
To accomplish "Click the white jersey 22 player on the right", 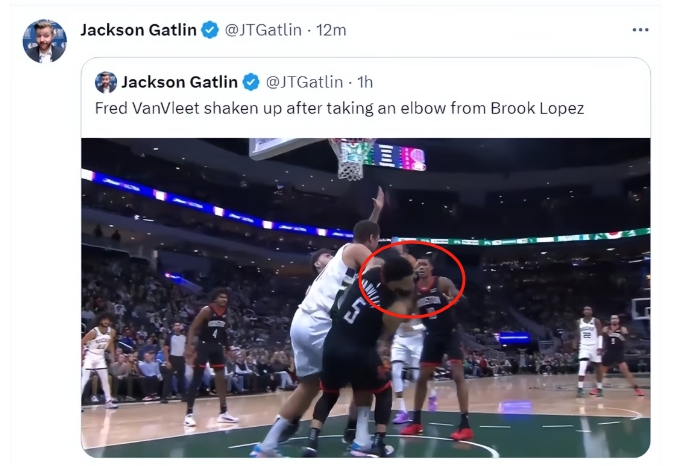I will (587, 351).
